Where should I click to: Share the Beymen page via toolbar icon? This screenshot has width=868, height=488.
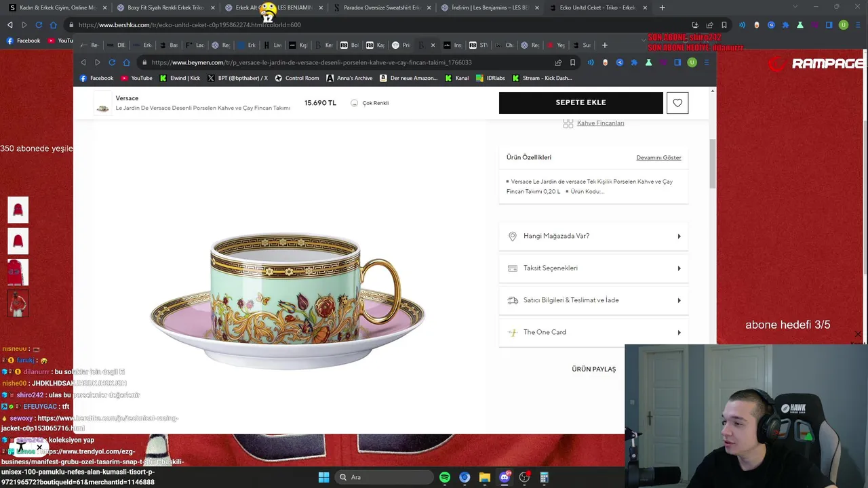click(558, 62)
